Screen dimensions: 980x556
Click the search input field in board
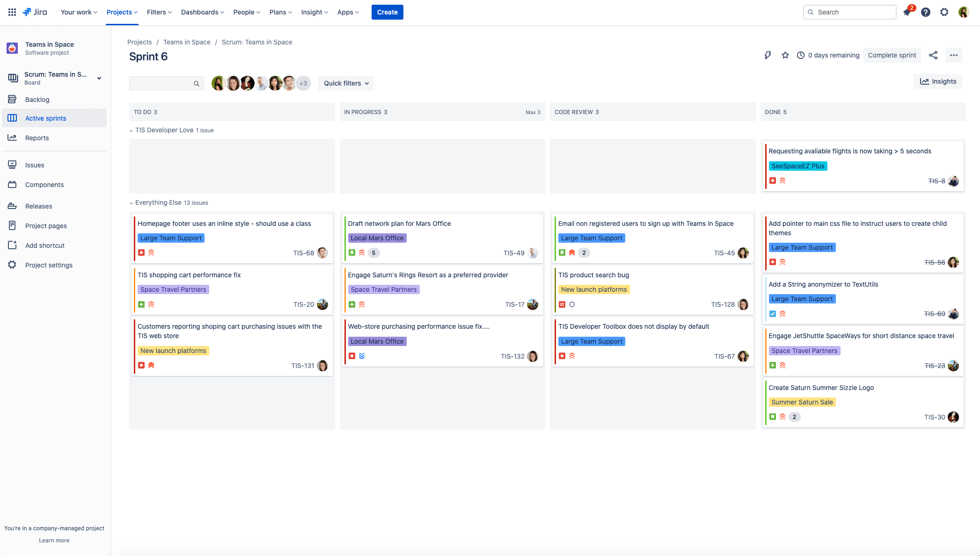click(164, 83)
